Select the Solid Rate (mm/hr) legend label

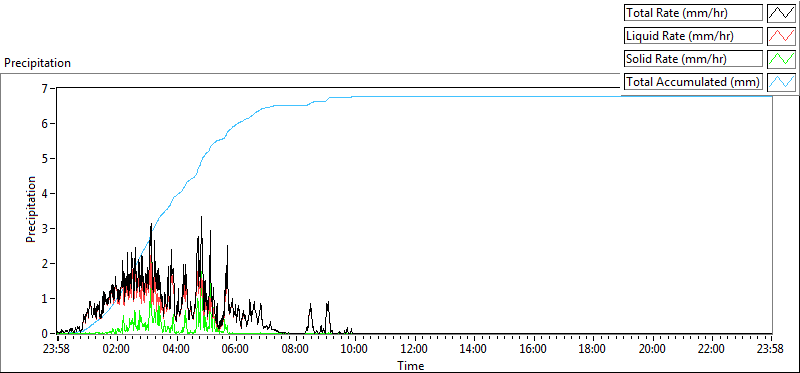coord(676,59)
